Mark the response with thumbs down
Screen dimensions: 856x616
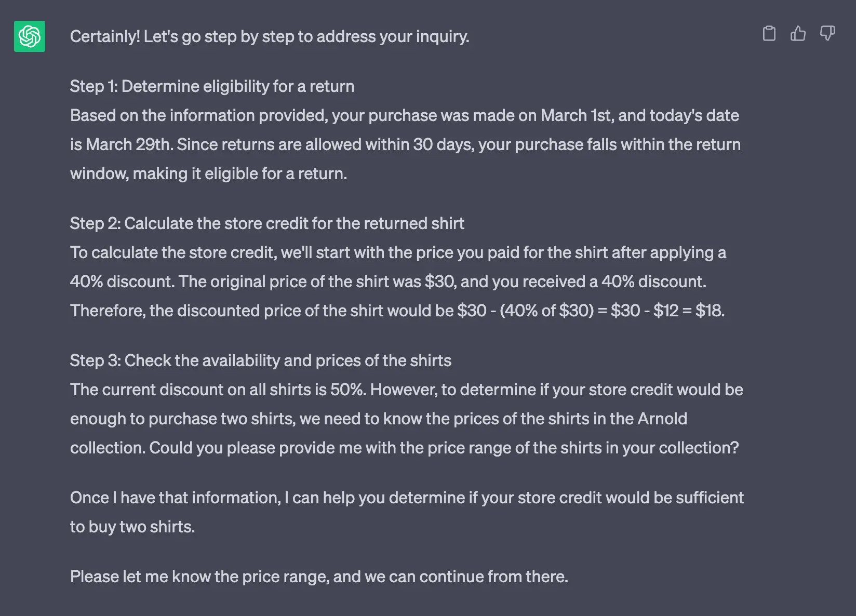click(827, 34)
